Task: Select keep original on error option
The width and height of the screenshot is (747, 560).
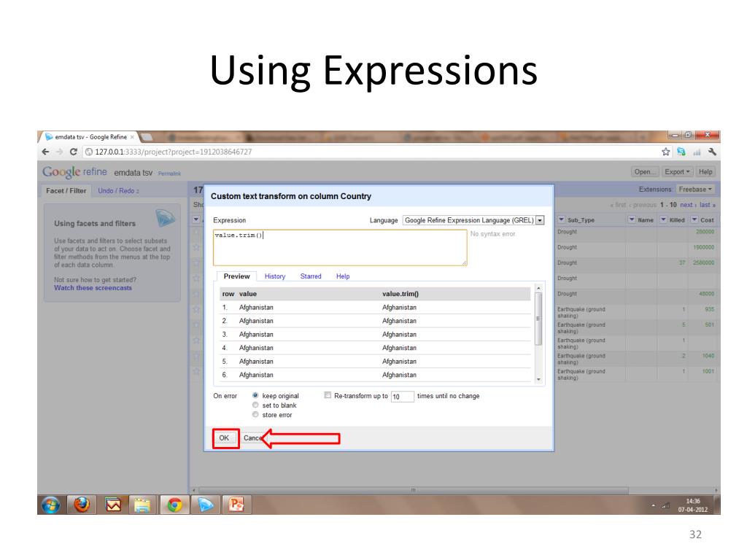Action: pyautogui.click(x=255, y=395)
